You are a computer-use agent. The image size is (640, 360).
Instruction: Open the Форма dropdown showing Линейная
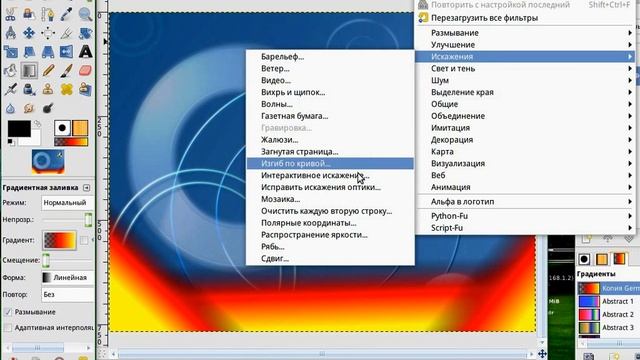(x=67, y=278)
